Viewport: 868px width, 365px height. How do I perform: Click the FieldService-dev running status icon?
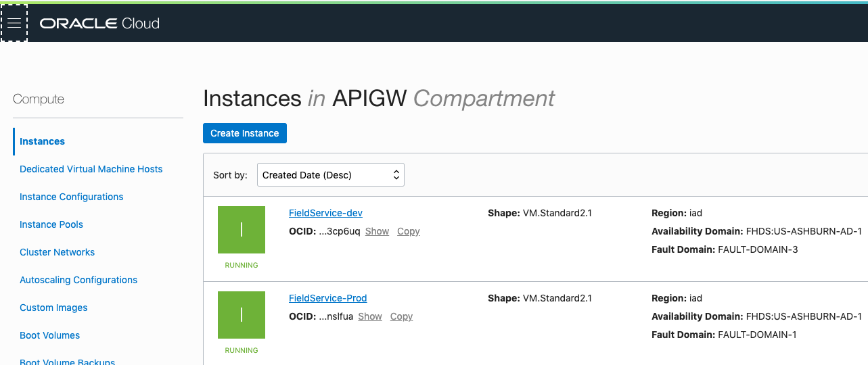pos(242,230)
